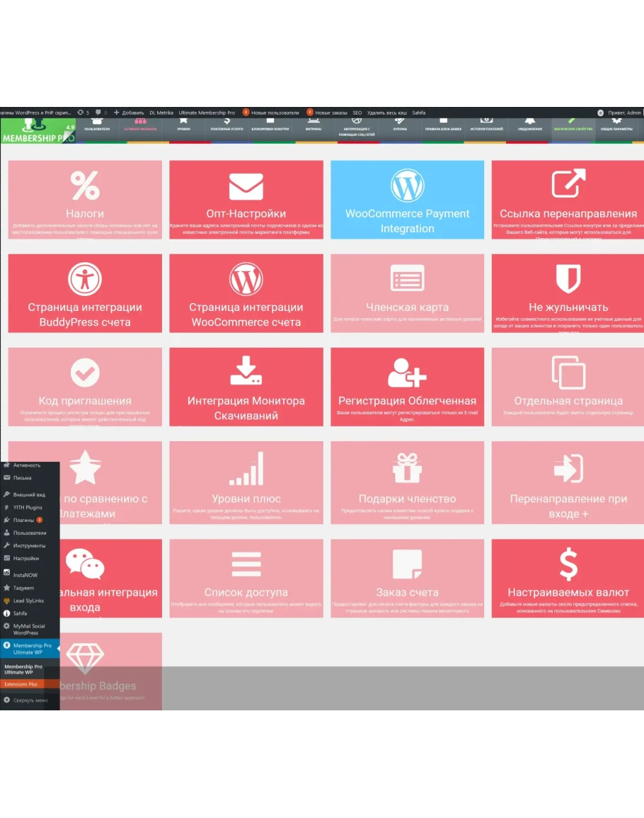The height and width of the screenshot is (818, 644).
Task: Click Ссылка перенаправления tile title
Action: pyautogui.click(x=568, y=213)
